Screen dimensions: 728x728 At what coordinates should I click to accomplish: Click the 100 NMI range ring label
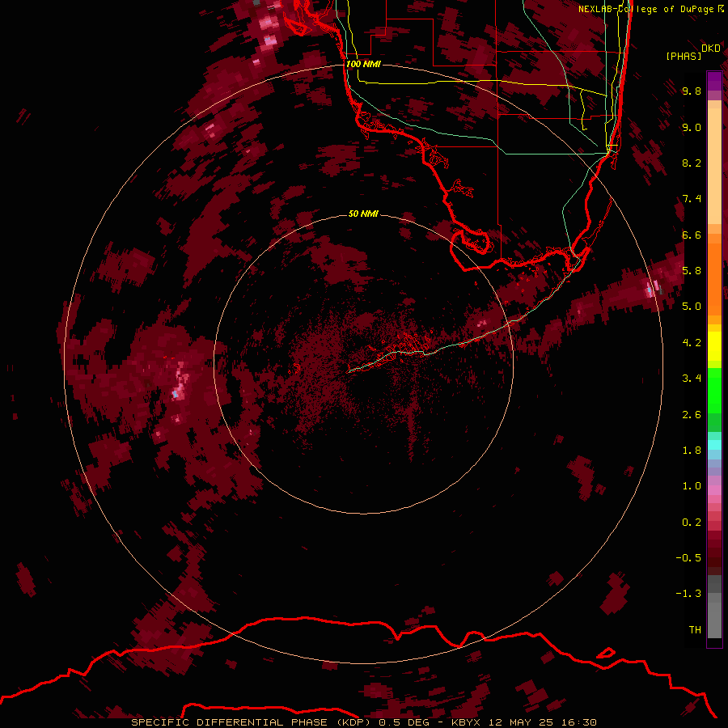pos(363,64)
